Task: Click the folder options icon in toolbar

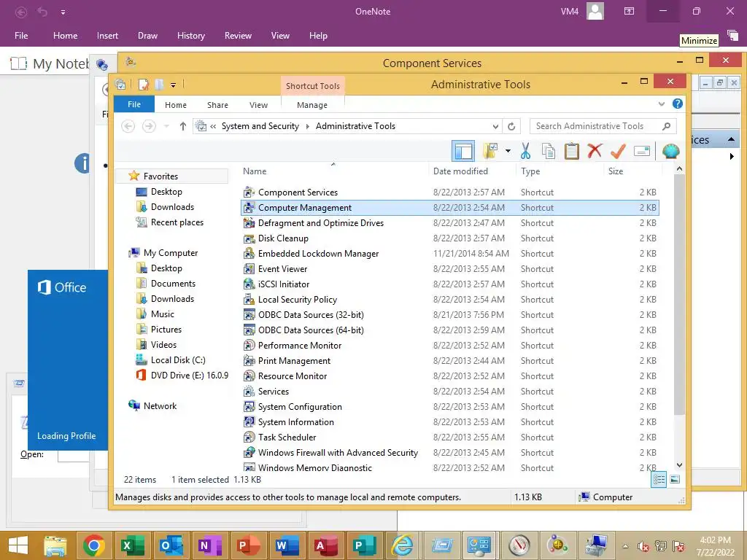Action: [491, 151]
